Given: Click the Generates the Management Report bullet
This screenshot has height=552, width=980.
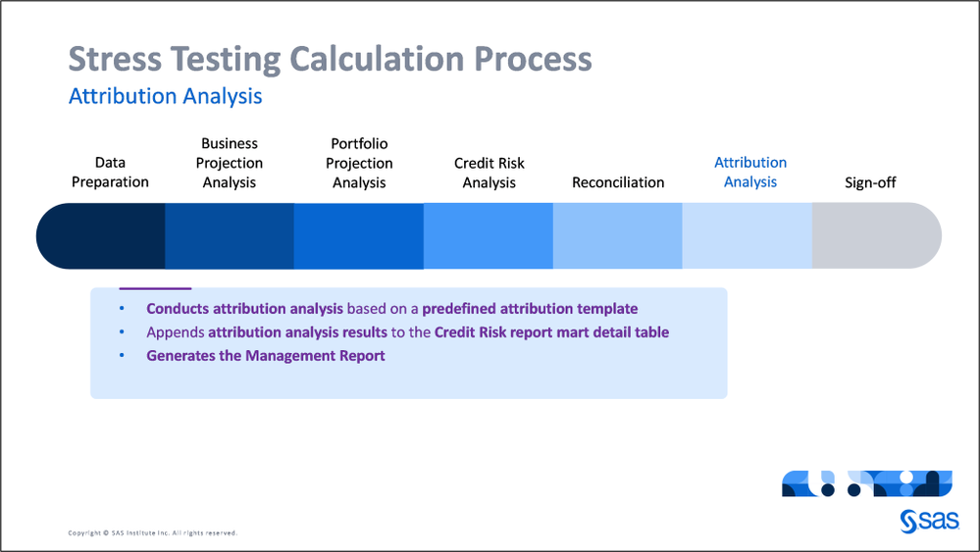Looking at the screenshot, I should [266, 356].
